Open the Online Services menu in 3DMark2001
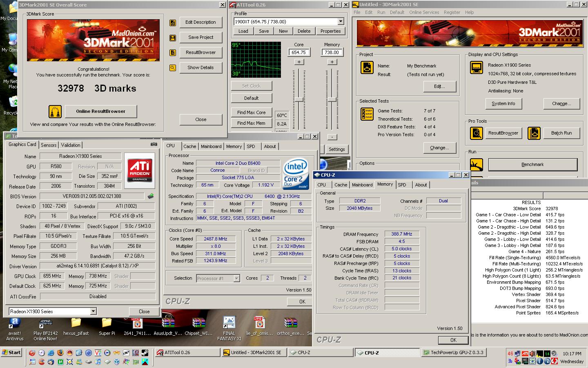This screenshot has height=368, width=588. (x=424, y=12)
